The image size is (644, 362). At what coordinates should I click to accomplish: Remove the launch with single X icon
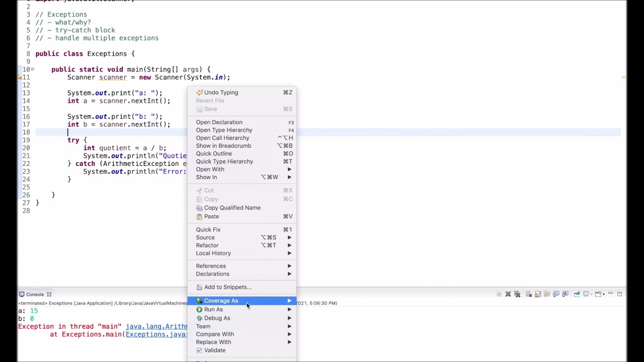508,294
